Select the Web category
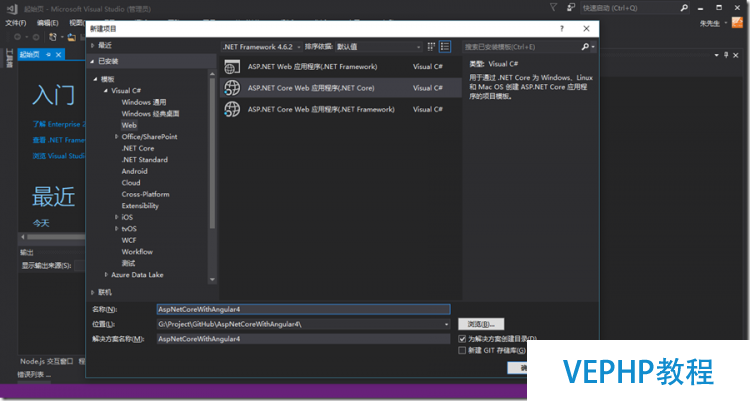This screenshot has height=401, width=750. coord(129,125)
